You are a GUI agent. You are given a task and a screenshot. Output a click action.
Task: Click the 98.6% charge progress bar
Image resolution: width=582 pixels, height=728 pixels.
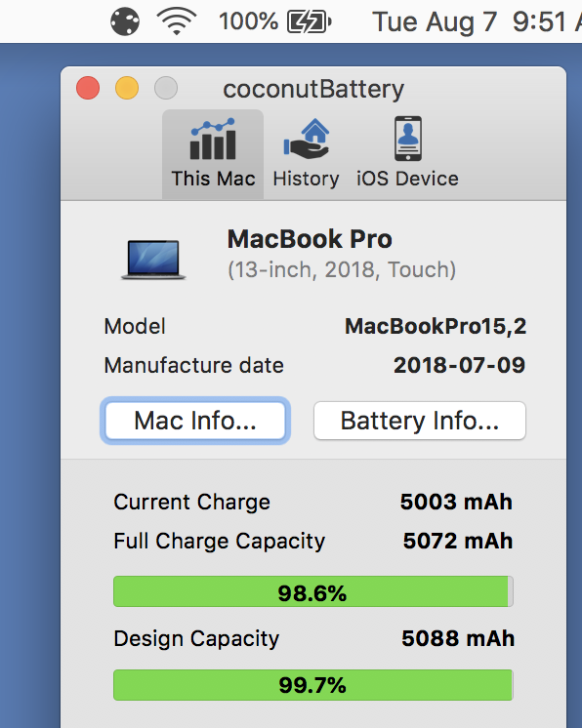click(x=313, y=591)
